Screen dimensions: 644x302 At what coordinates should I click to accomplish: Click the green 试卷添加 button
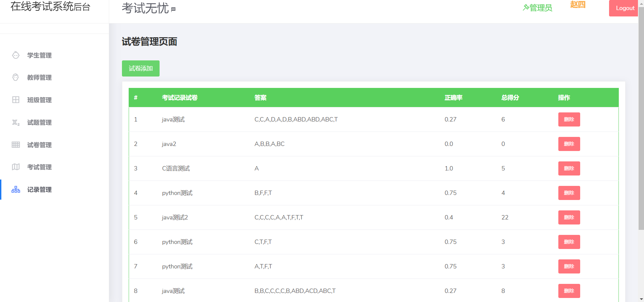click(141, 68)
